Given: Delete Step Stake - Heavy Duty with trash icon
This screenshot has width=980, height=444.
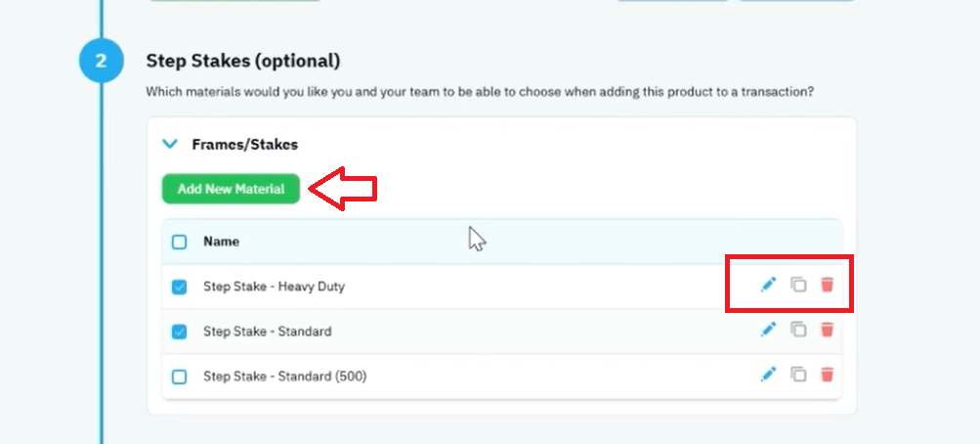Looking at the screenshot, I should [x=827, y=286].
